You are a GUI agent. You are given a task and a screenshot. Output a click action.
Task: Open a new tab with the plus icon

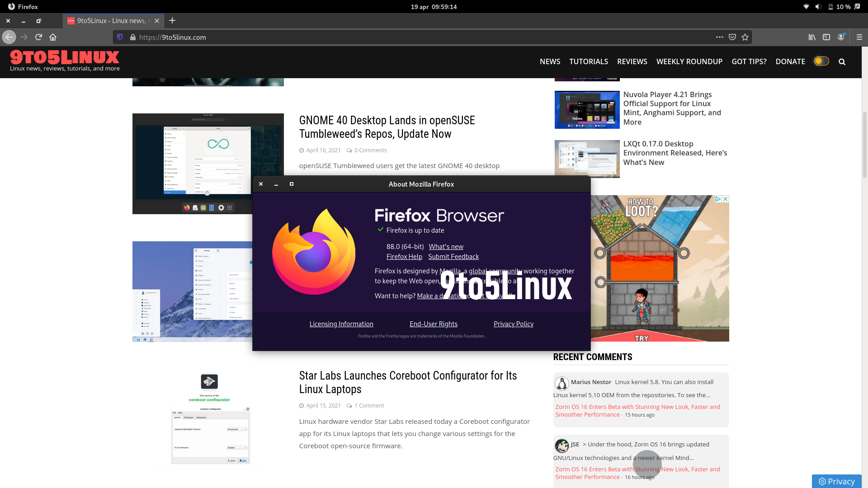172,21
